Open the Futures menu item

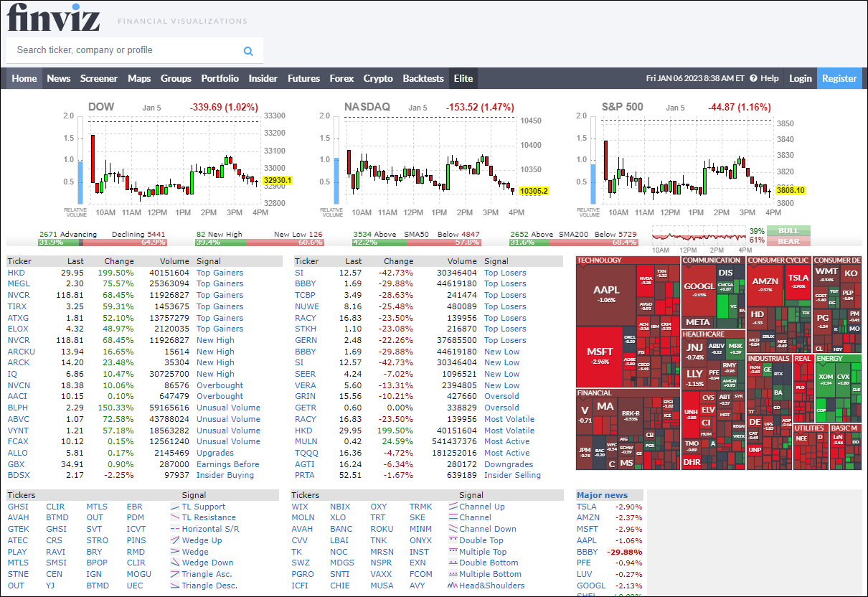[x=303, y=78]
